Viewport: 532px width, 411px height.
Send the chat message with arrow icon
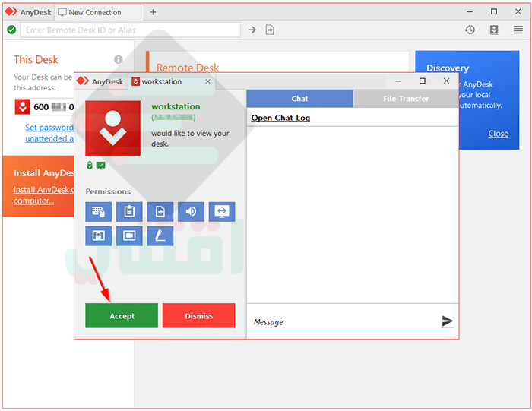(x=447, y=321)
